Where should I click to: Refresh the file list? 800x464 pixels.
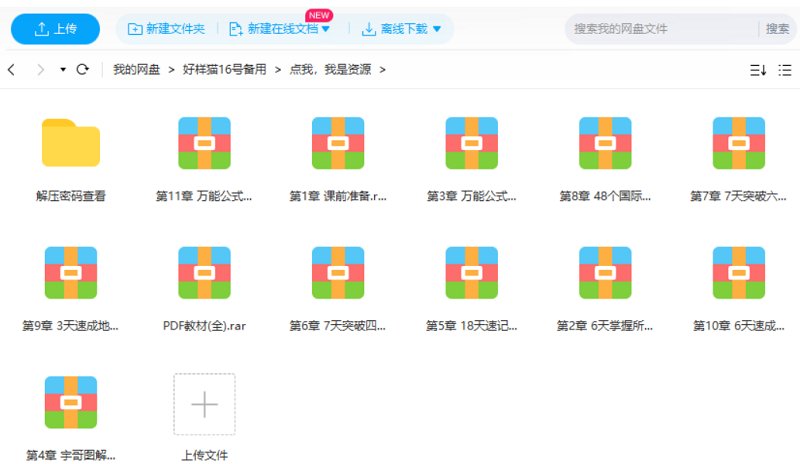83,70
